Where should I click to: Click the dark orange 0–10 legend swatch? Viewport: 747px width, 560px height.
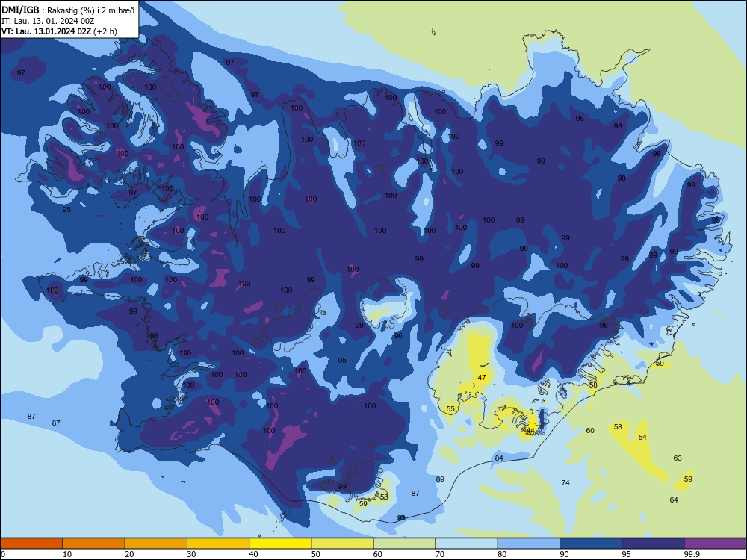(x=31, y=544)
